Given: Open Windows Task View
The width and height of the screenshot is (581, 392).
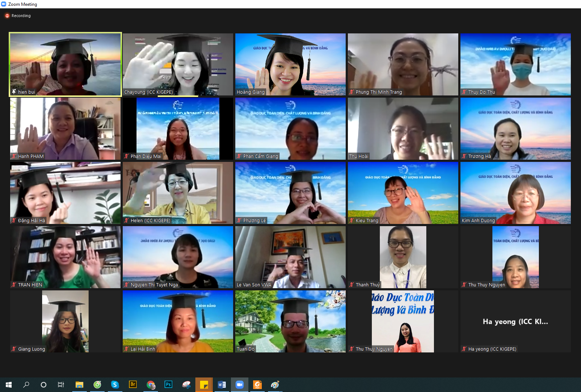Looking at the screenshot, I should click(x=61, y=384).
